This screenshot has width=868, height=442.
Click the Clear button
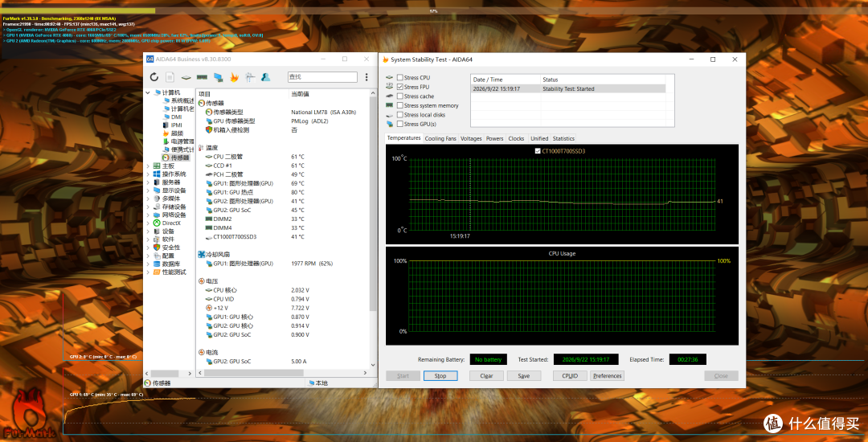pos(486,375)
